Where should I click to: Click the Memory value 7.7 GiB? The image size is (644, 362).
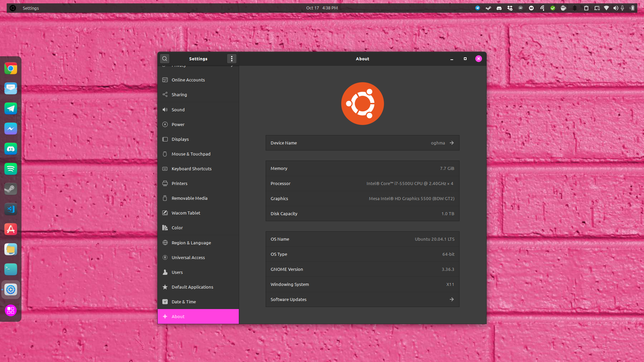tap(447, 168)
